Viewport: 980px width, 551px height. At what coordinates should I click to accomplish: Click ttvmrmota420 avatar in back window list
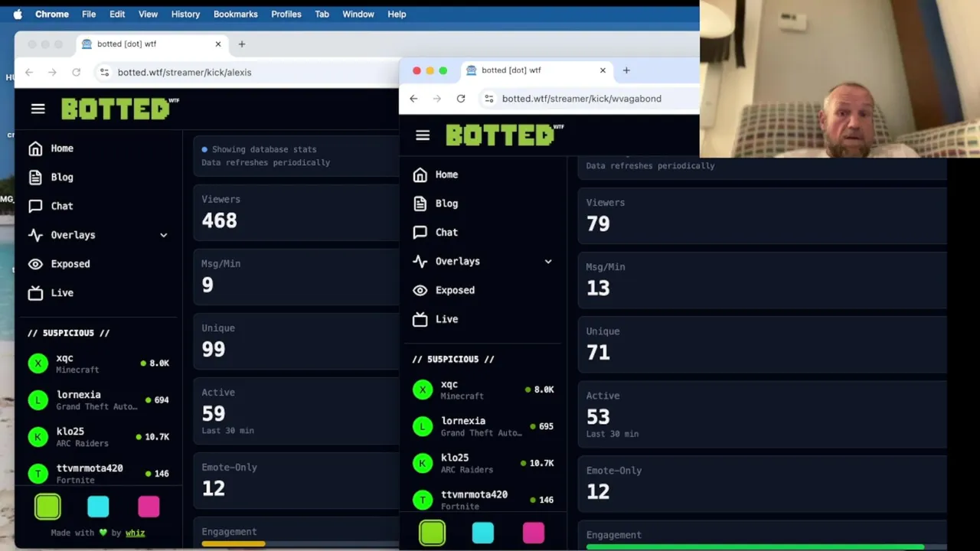(38, 474)
